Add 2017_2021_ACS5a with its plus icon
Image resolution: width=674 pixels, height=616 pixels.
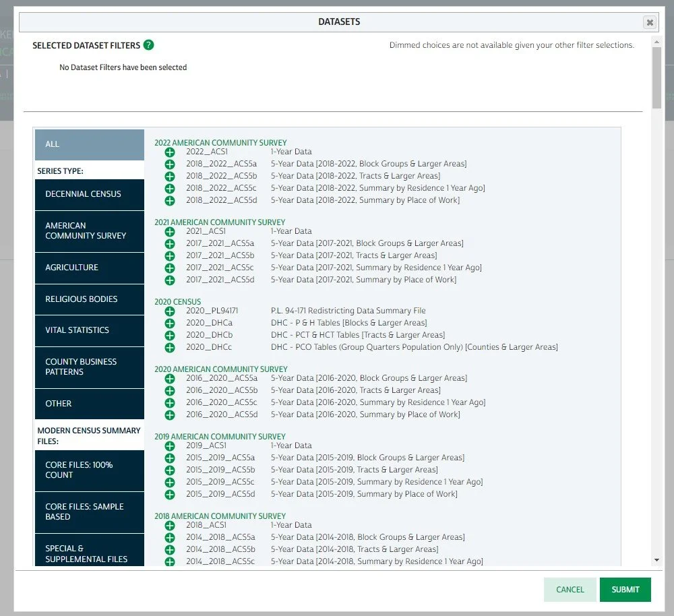point(170,244)
